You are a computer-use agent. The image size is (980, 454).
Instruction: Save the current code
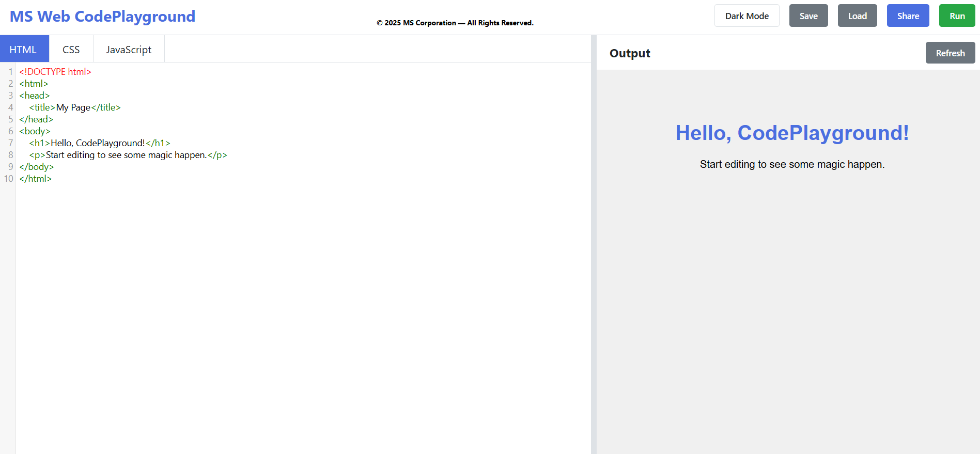(808, 16)
